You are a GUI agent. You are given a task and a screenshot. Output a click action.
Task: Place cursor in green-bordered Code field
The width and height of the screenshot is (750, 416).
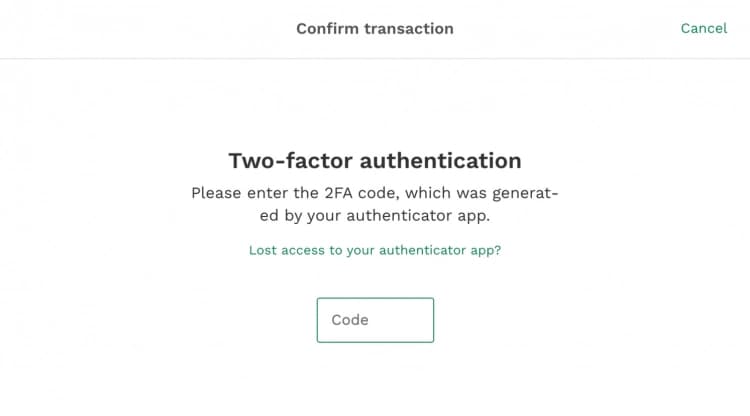pos(375,320)
